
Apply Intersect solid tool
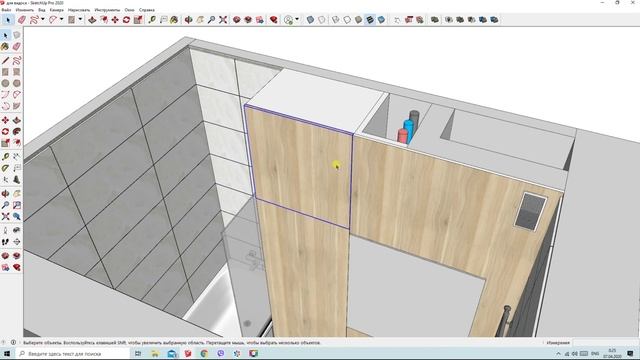point(449,20)
